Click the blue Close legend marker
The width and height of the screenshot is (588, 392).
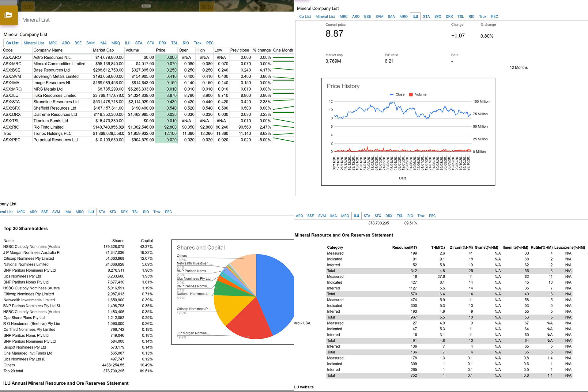(391, 95)
